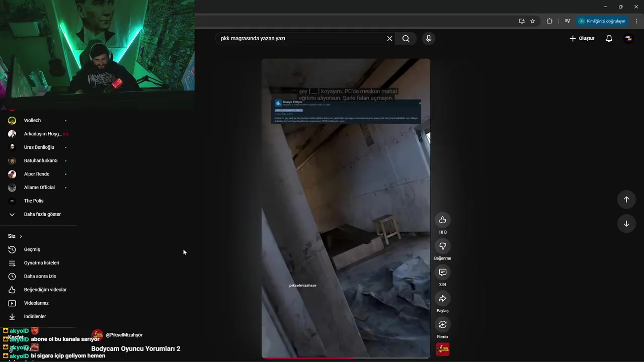Dislike the Shorts video

point(442,246)
